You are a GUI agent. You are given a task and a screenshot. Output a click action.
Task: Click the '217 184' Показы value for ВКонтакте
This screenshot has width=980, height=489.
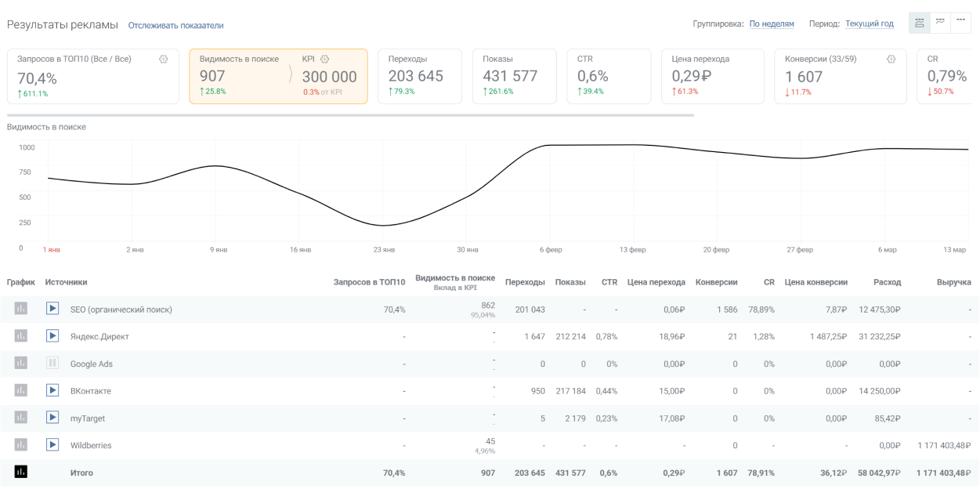point(570,391)
